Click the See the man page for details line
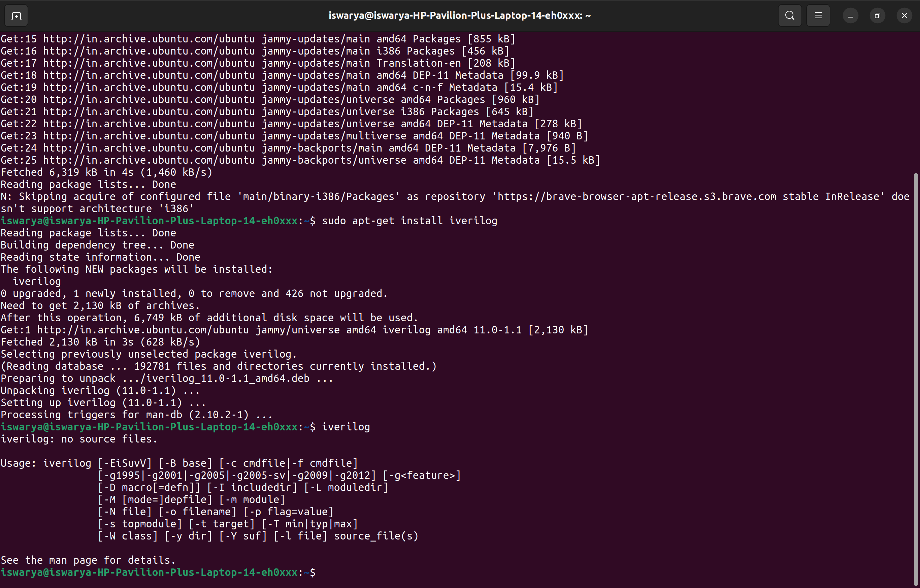 pyautogui.click(x=88, y=560)
